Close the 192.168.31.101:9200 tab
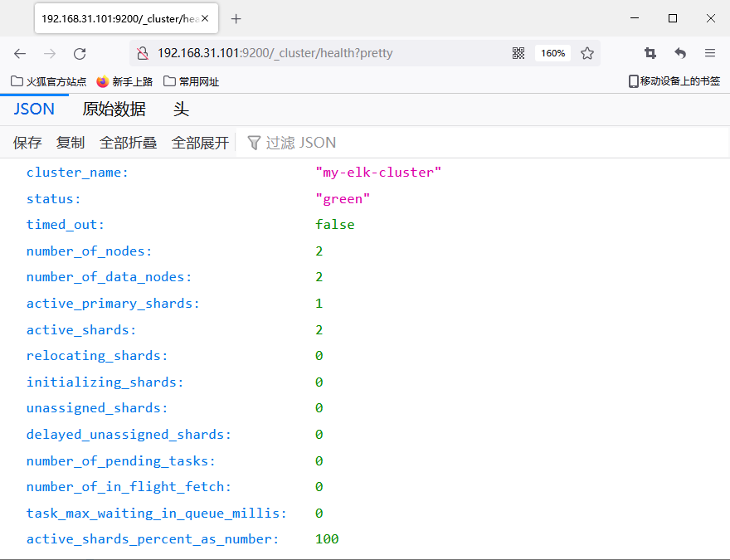This screenshot has height=560, width=730. pyautogui.click(x=205, y=18)
